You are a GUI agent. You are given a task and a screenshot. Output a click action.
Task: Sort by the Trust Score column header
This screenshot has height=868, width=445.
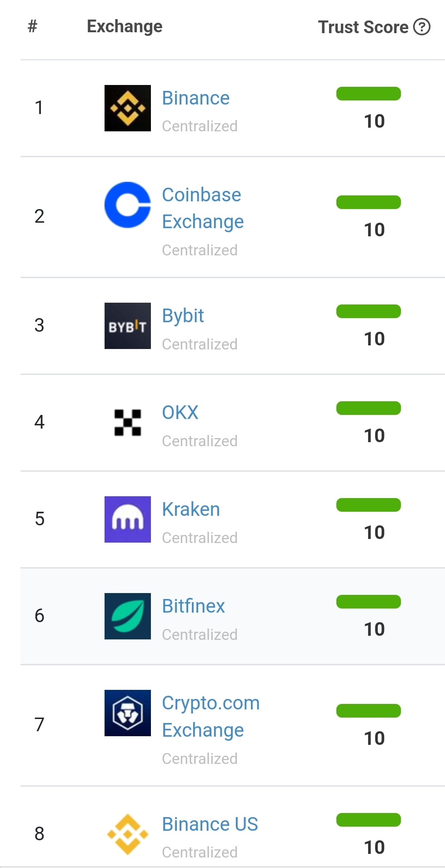363,26
